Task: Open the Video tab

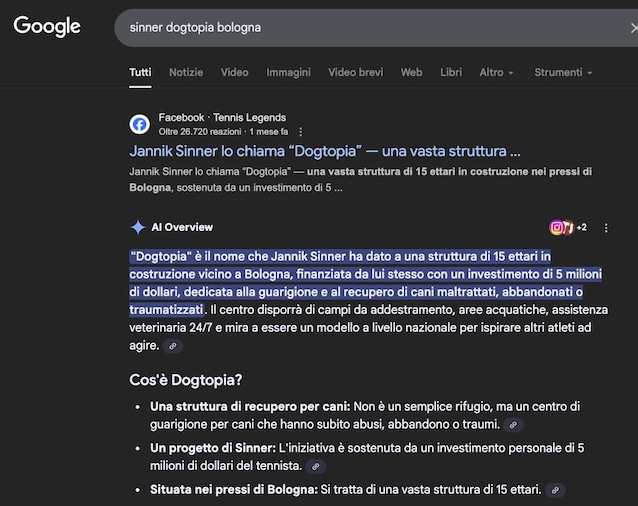Action: click(x=234, y=72)
